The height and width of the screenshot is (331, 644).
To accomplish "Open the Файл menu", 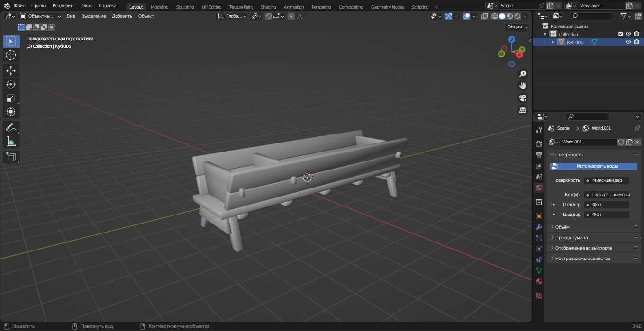I will click(19, 6).
